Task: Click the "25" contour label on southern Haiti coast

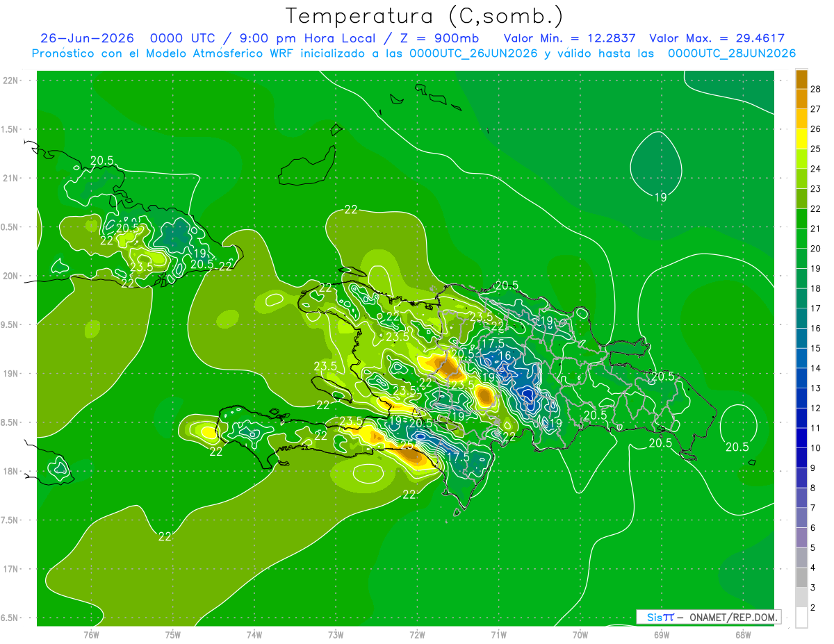Action: point(407,445)
